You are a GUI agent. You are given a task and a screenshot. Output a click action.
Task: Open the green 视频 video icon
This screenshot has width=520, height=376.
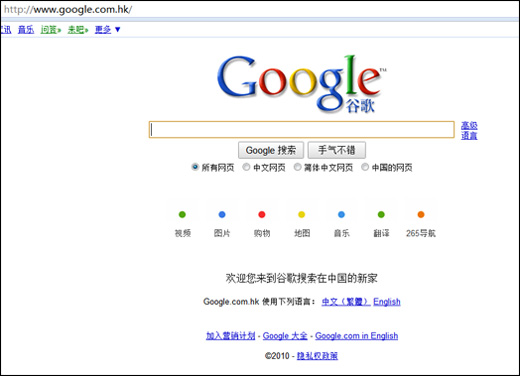182,215
